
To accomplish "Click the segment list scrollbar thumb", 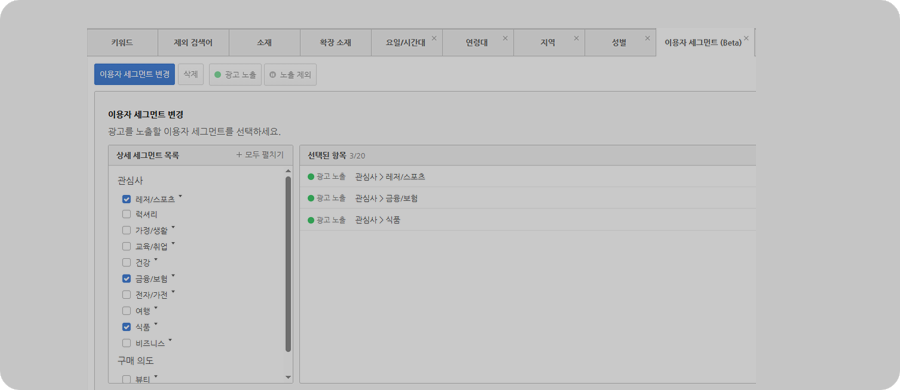I will tap(288, 264).
